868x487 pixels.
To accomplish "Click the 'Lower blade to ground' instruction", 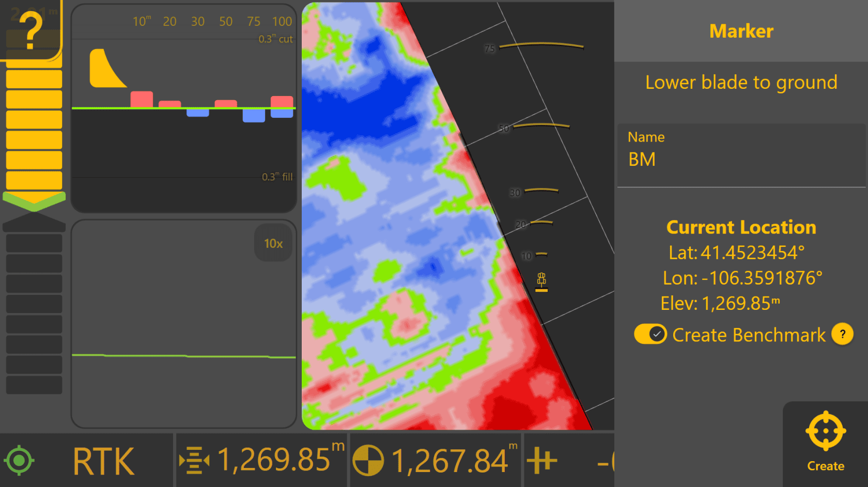I will (741, 82).
